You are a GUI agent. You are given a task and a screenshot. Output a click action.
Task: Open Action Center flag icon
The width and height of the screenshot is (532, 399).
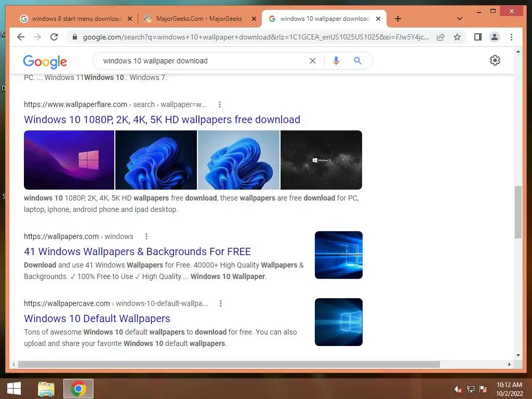(x=483, y=389)
